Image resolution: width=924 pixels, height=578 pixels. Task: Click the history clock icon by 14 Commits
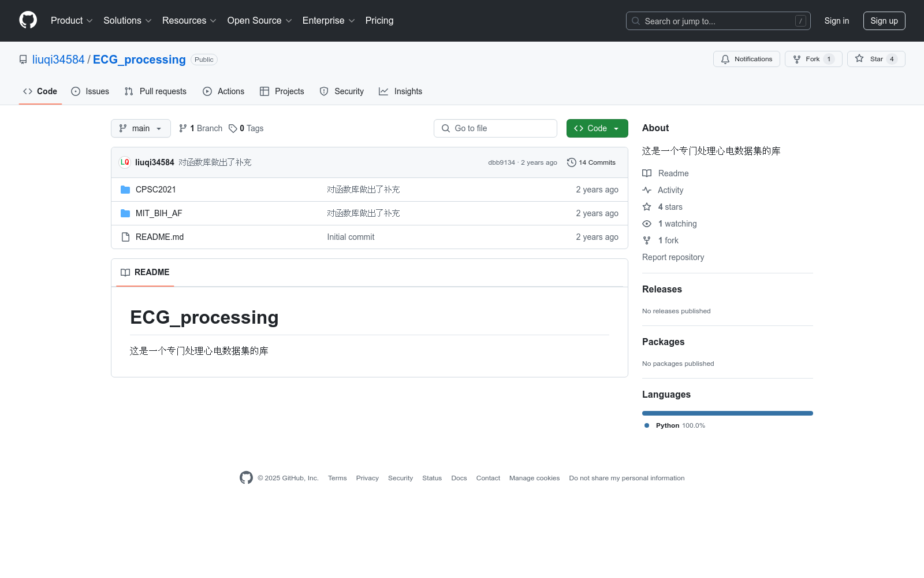572,162
